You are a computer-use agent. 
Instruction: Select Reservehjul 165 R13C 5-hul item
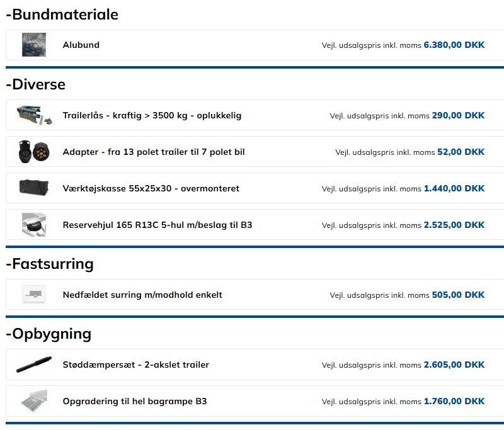(x=157, y=225)
